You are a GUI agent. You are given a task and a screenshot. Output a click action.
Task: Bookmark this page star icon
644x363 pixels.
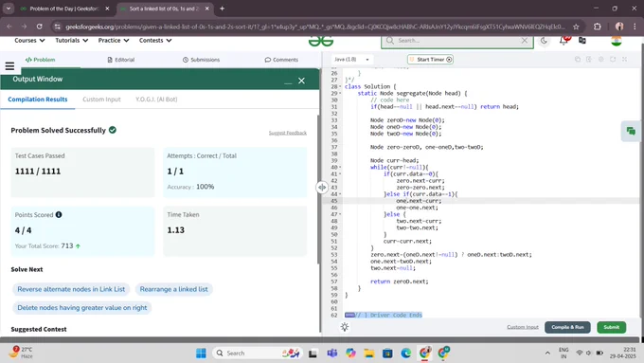(x=576, y=27)
